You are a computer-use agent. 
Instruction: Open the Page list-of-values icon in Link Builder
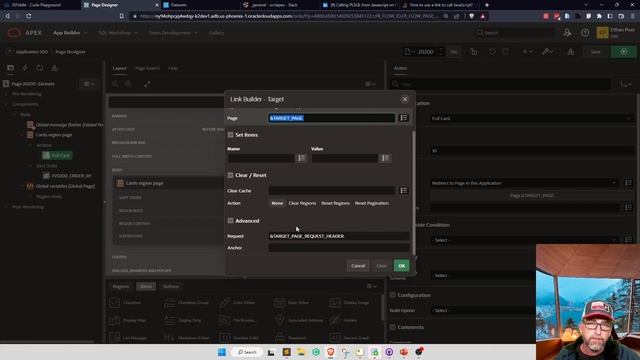(404, 118)
